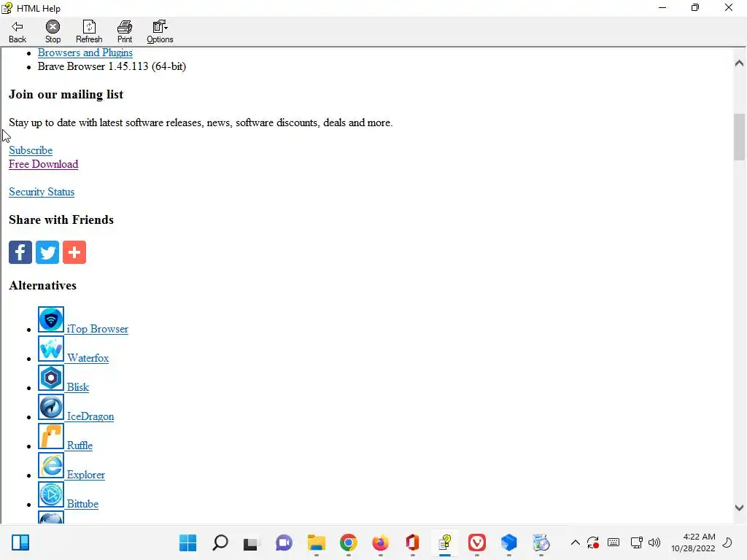Print the current help page
The height and width of the screenshot is (560, 747).
125,32
